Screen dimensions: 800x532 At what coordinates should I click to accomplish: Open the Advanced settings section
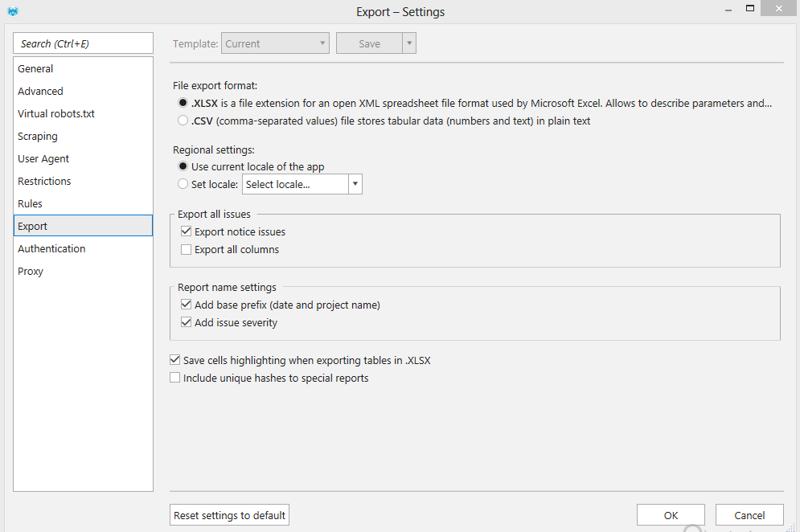[83, 91]
